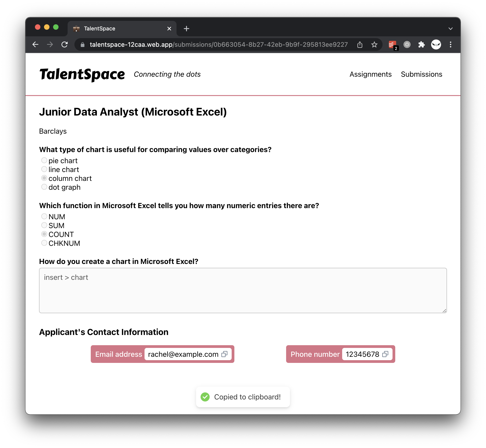Click the chart answer text area
The width and height of the screenshot is (486, 448).
pyautogui.click(x=243, y=290)
